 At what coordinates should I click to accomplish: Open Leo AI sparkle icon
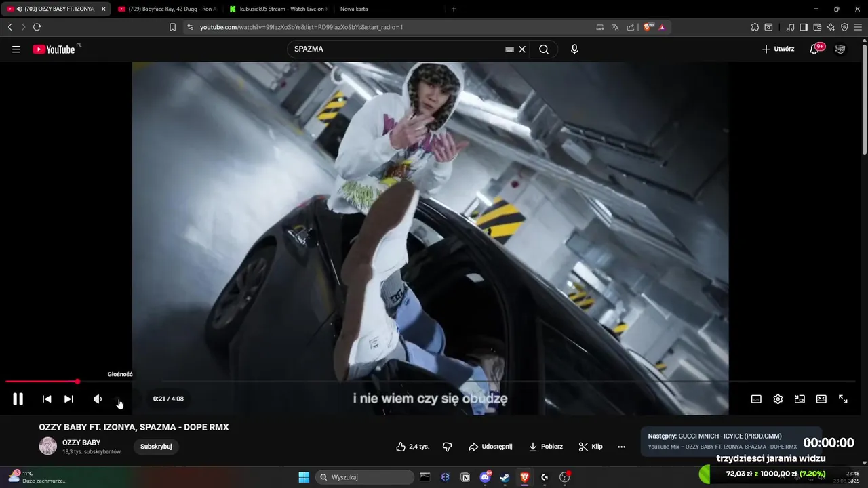(831, 27)
